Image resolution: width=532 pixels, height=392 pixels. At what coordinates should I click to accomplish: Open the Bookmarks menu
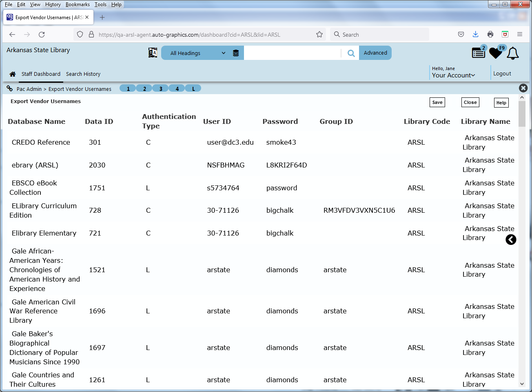point(78,4)
